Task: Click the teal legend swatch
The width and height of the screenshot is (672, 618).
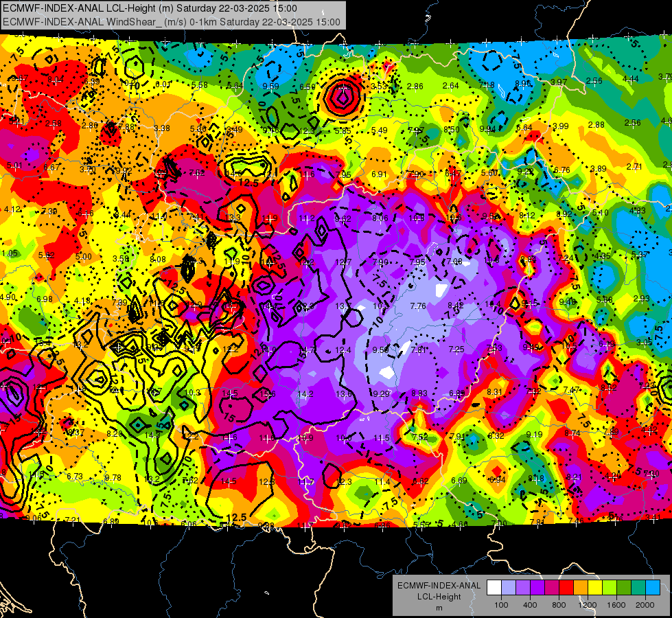Action: coord(638,588)
